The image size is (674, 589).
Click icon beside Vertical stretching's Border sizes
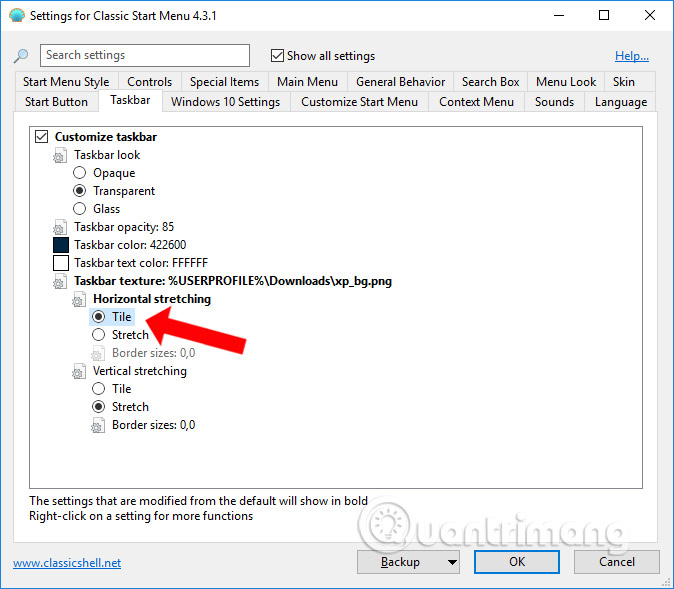click(98, 425)
